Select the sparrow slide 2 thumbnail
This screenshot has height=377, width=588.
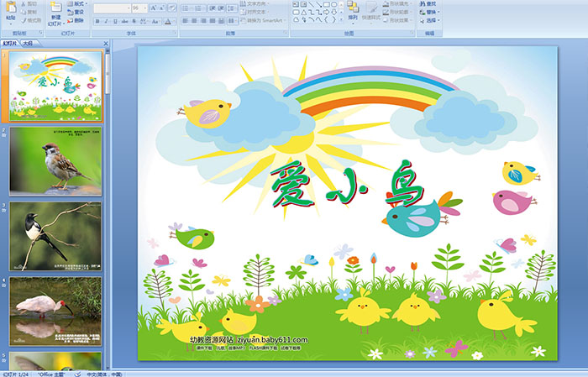pos(55,160)
